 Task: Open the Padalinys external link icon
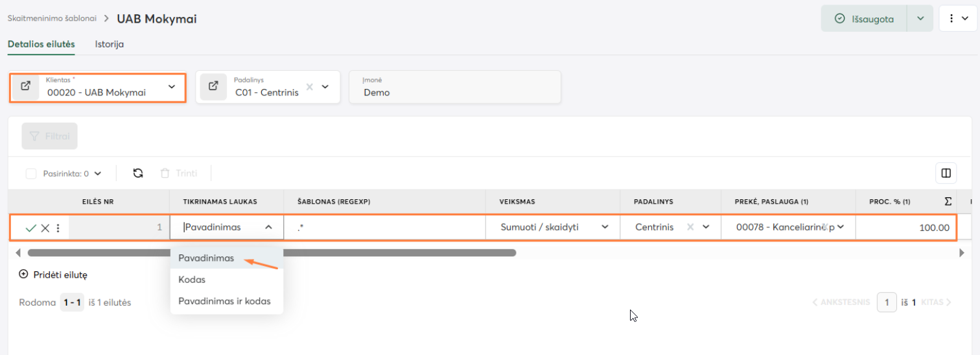[x=213, y=86]
